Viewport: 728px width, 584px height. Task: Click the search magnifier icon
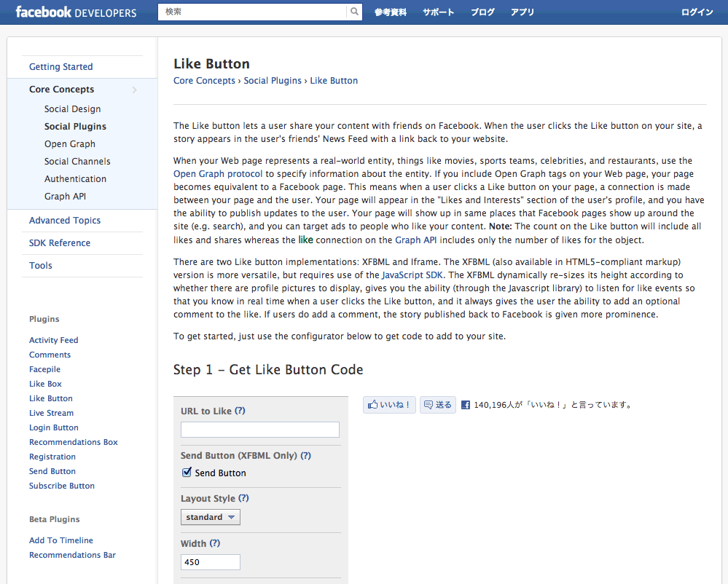[x=354, y=12]
